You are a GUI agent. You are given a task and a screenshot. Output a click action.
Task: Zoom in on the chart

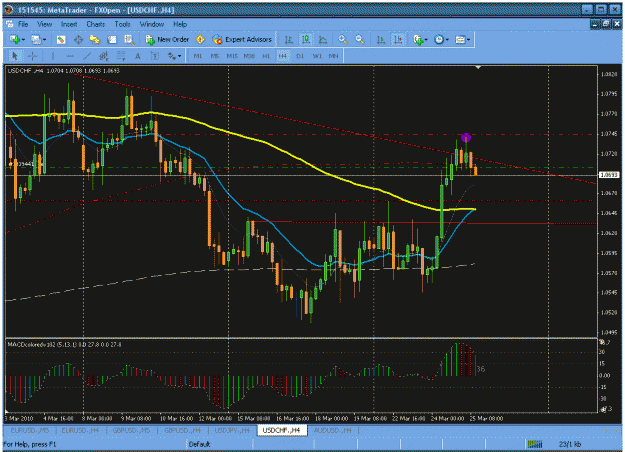(343, 39)
